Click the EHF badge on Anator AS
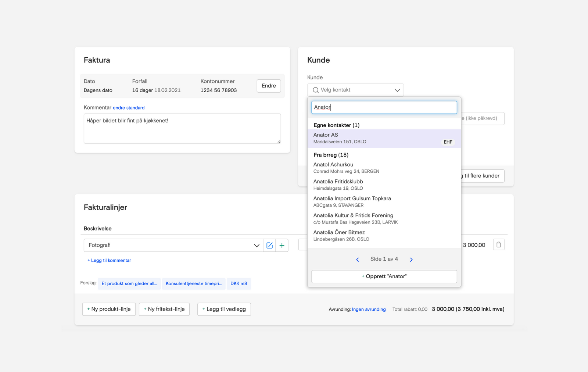The height and width of the screenshot is (372, 588). point(448,142)
